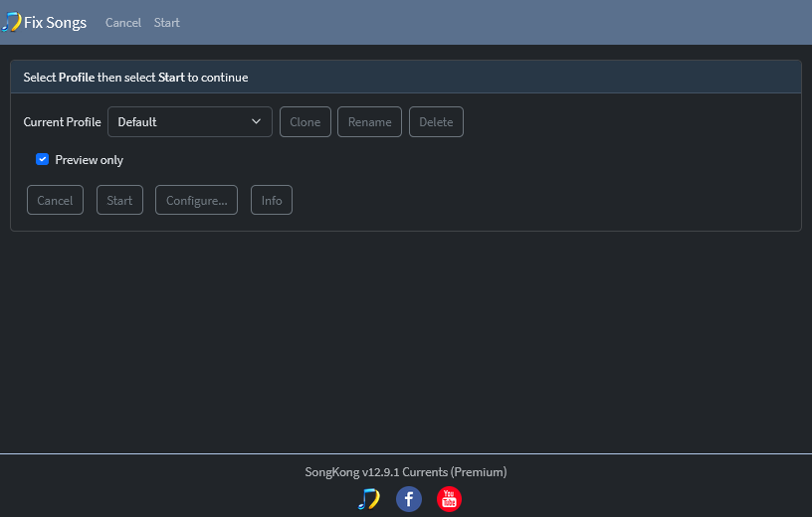The height and width of the screenshot is (517, 812).
Task: Click the Start button in the profile panel
Action: pyautogui.click(x=119, y=200)
